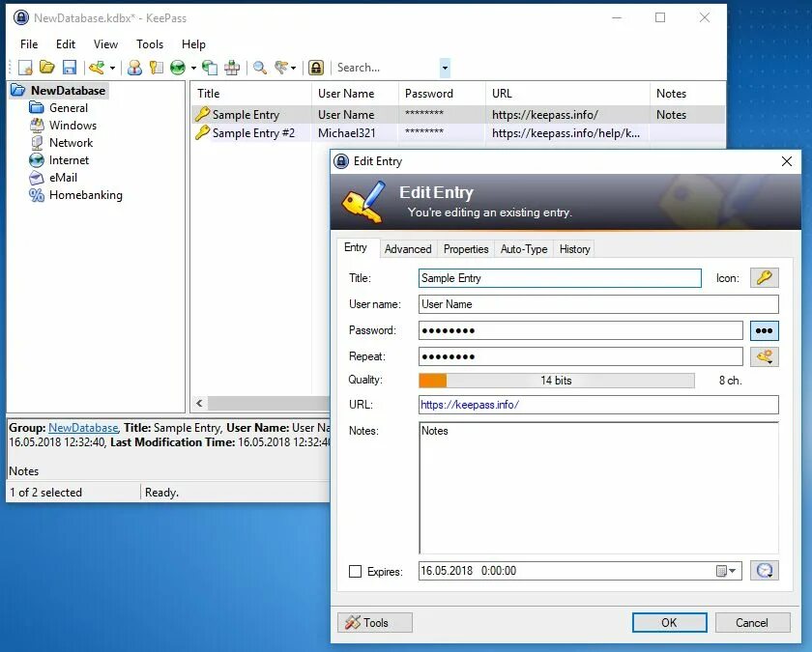
Task: Click the toolbar Search box
Action: [387, 68]
